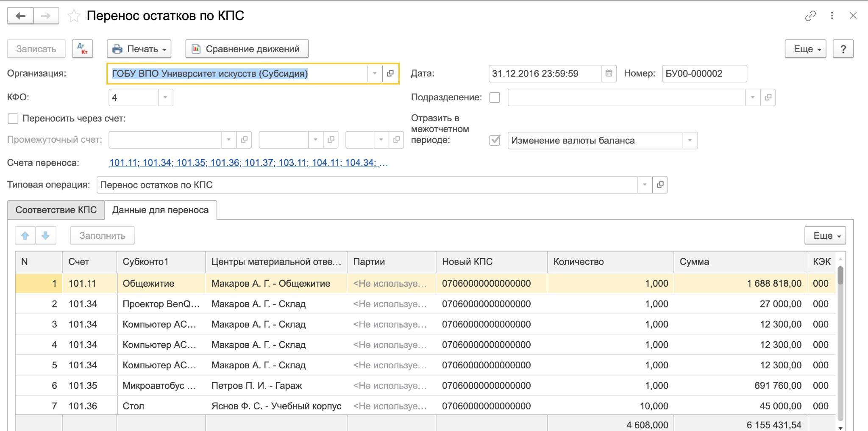Go forward with the right arrow

pyautogui.click(x=46, y=16)
